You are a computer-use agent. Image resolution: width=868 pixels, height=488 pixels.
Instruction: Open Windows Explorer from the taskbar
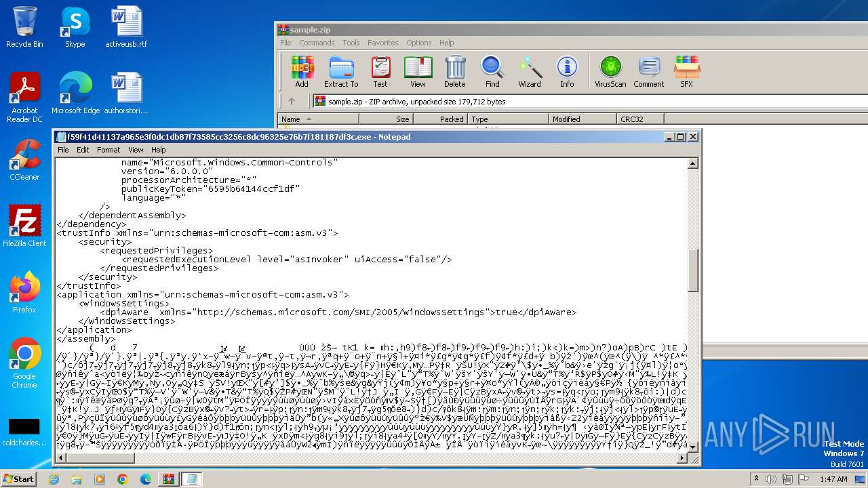pyautogui.click(x=77, y=479)
